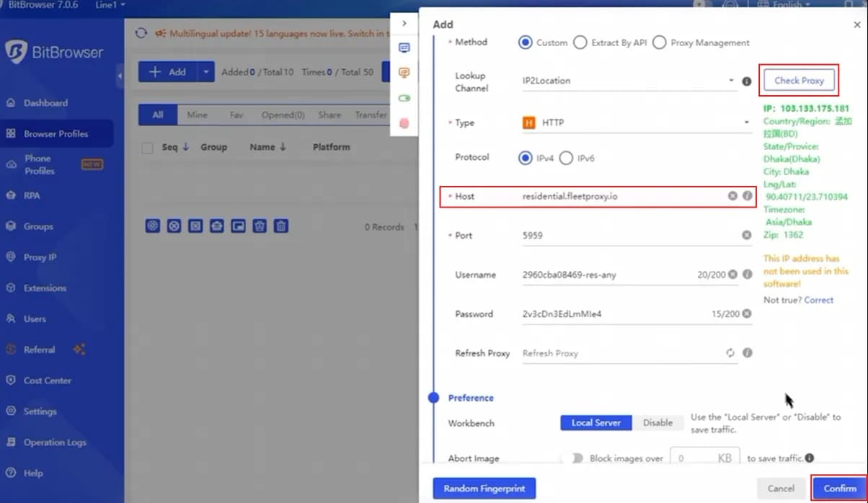Image resolution: width=868 pixels, height=503 pixels.
Task: Toggle the Block images over switch
Action: point(575,458)
